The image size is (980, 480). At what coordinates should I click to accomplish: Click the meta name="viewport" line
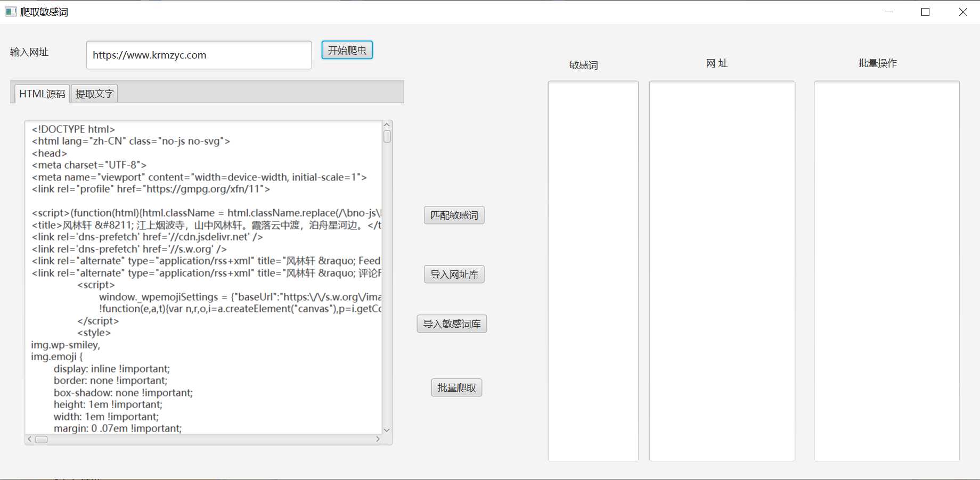pos(199,177)
